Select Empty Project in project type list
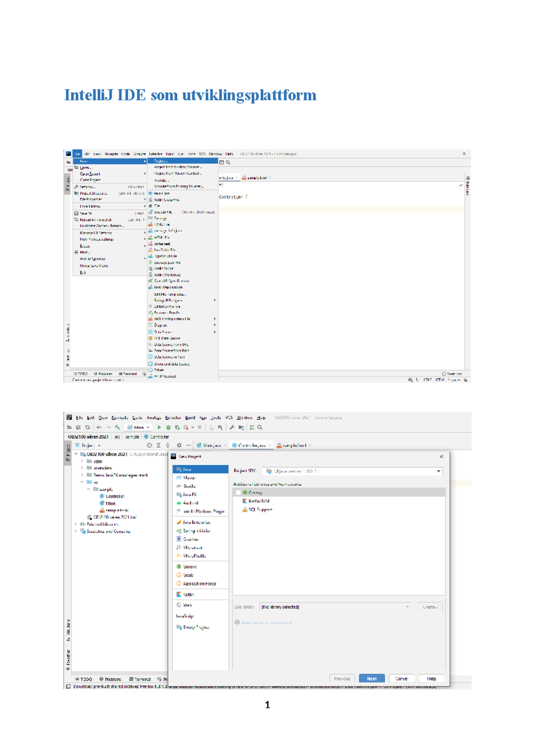Viewport: 535px width, 756px height. 196,627
